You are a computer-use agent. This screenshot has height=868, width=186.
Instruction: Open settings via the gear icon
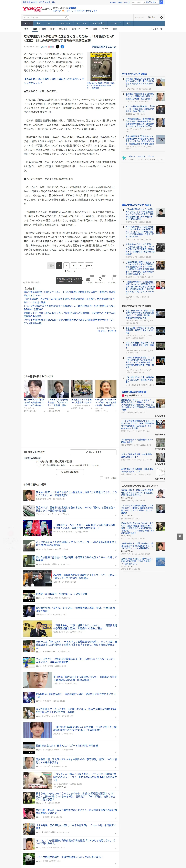[161, 18]
